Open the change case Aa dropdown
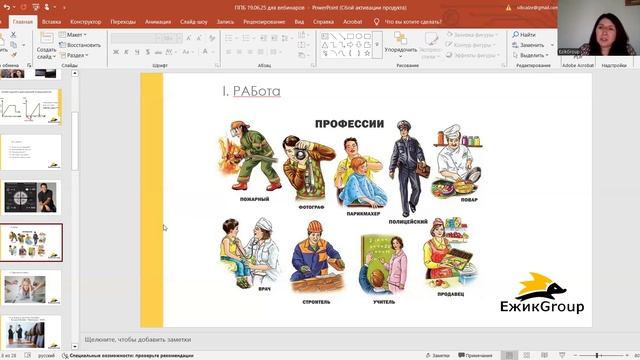This screenshot has height=360, width=640. (x=187, y=52)
